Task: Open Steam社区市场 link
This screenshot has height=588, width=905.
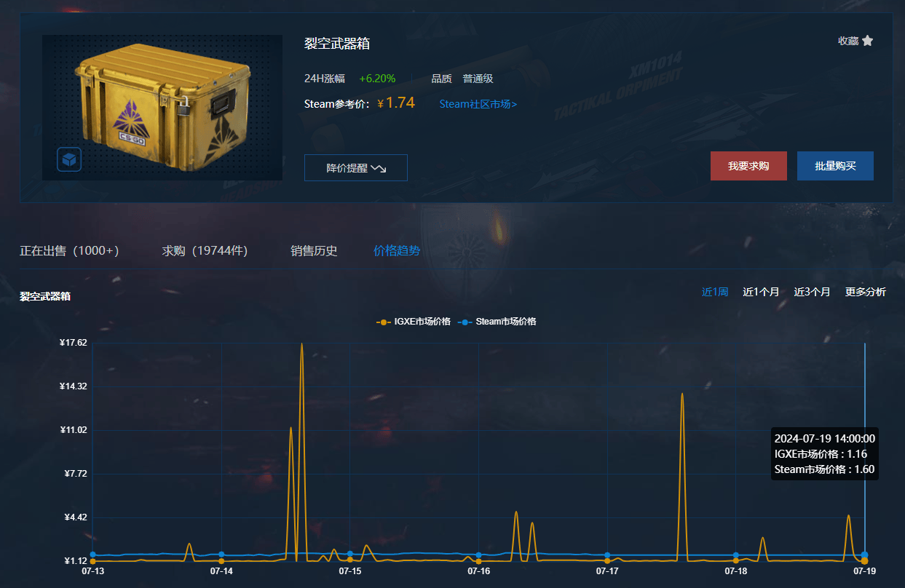Action: pyautogui.click(x=478, y=104)
